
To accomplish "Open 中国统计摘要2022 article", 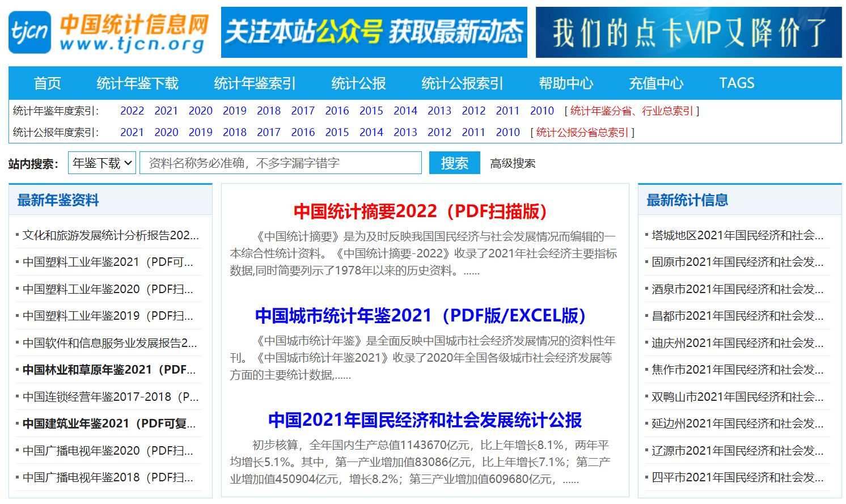I will click(420, 211).
